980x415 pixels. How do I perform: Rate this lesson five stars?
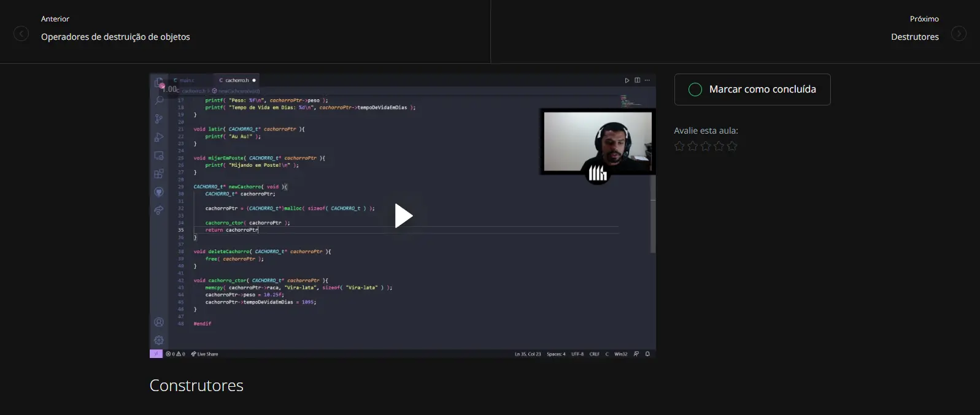(x=732, y=146)
